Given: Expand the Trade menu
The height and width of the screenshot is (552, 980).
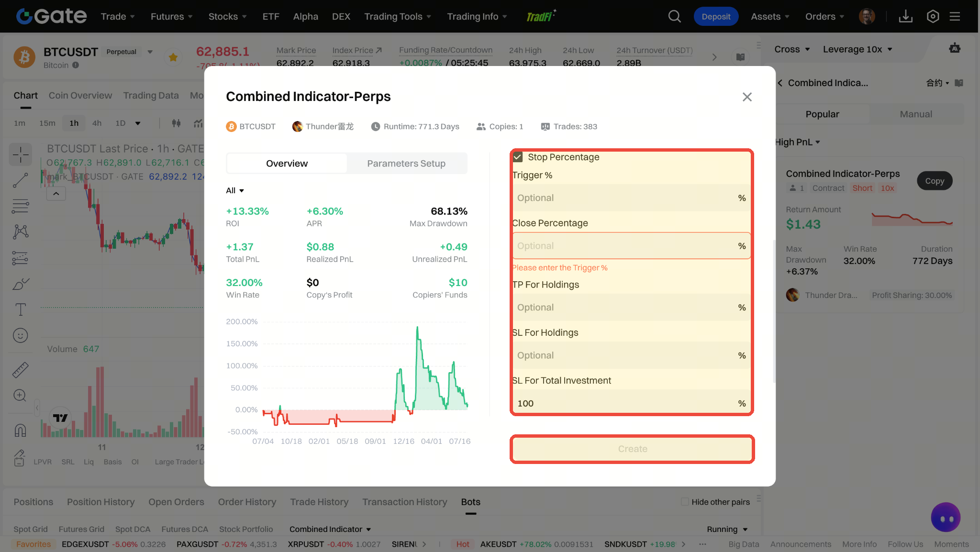Looking at the screenshot, I should point(118,16).
